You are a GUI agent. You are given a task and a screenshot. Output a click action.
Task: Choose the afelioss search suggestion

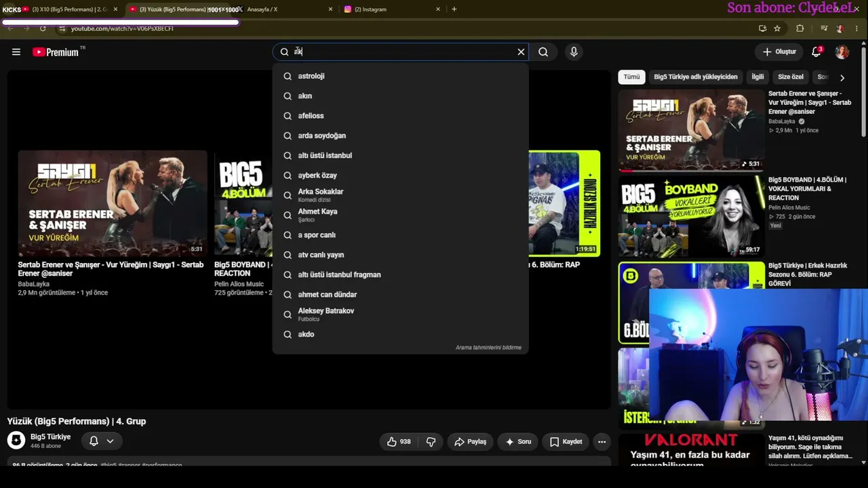pyautogui.click(x=400, y=116)
